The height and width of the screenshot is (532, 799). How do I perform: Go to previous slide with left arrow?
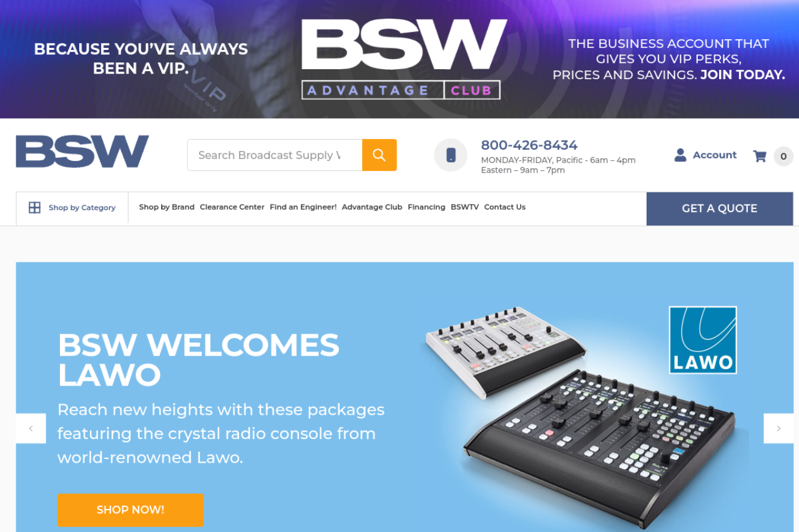tap(31, 428)
